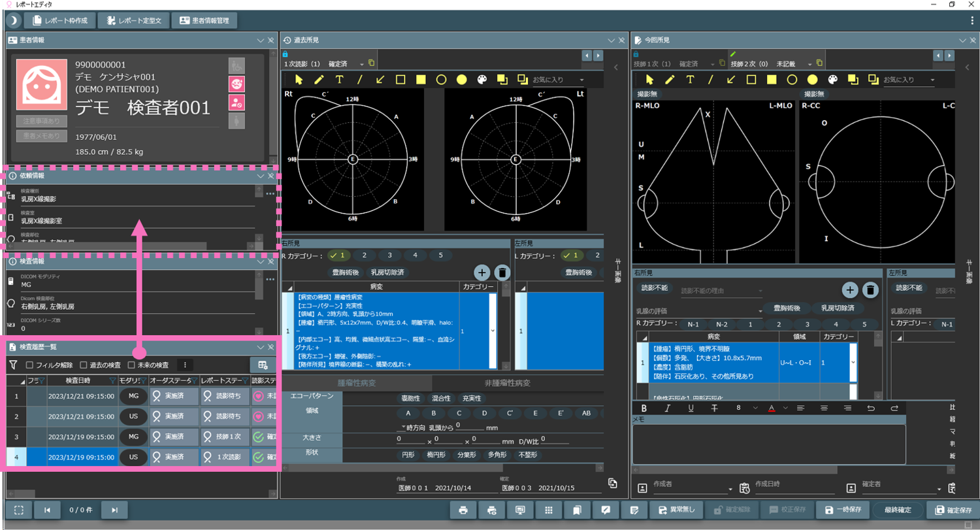The width and height of the screenshot is (980, 530).
Task: Enable the フィルタ解除 checkbox
Action: [29, 365]
